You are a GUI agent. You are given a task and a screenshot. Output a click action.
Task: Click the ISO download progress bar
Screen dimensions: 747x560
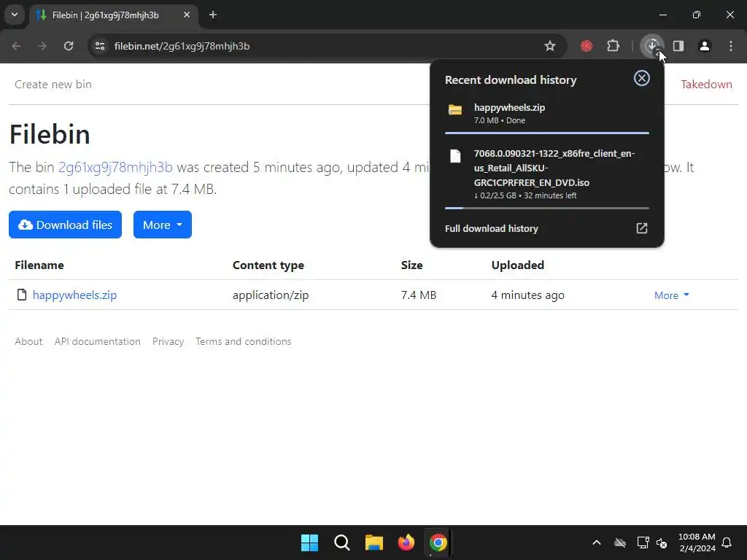click(547, 208)
